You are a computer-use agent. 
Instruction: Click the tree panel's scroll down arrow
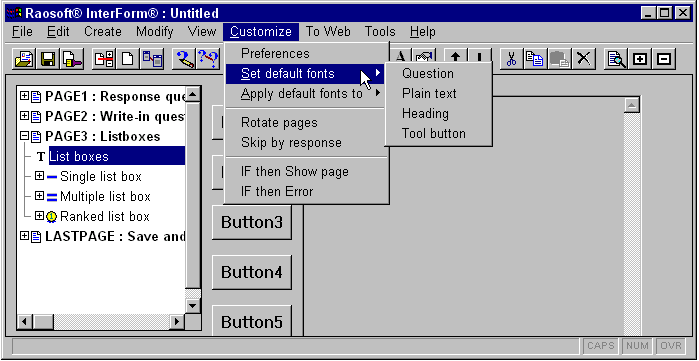pos(193,306)
